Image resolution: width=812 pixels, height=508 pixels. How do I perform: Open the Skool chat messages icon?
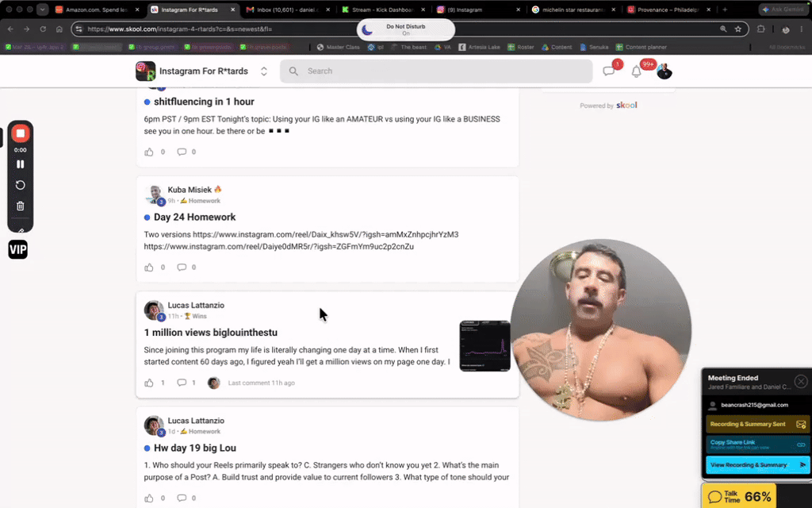tap(608, 71)
